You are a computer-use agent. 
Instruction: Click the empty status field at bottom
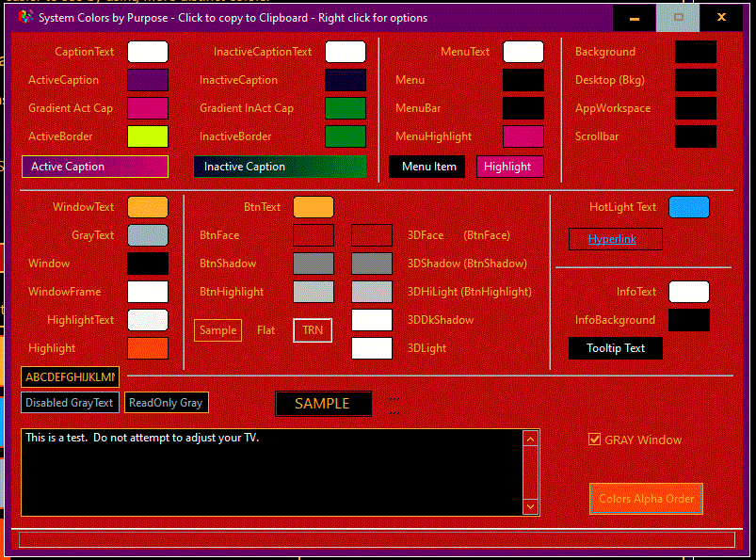377,539
